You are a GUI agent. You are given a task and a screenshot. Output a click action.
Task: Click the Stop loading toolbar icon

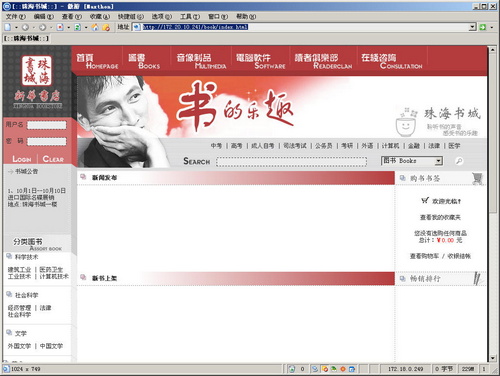click(60, 27)
